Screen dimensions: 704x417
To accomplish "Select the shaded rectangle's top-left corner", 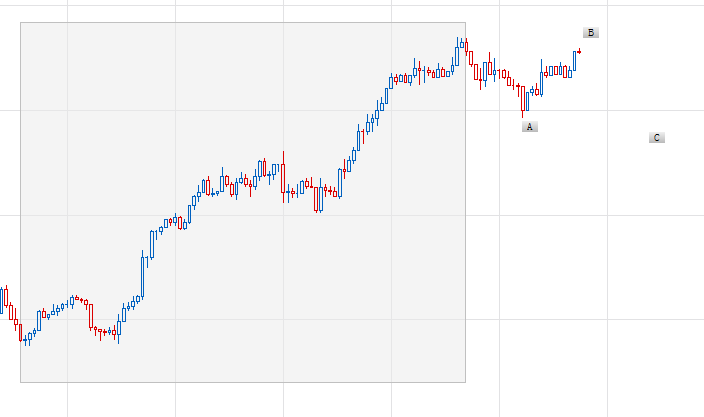I will click(21, 23).
